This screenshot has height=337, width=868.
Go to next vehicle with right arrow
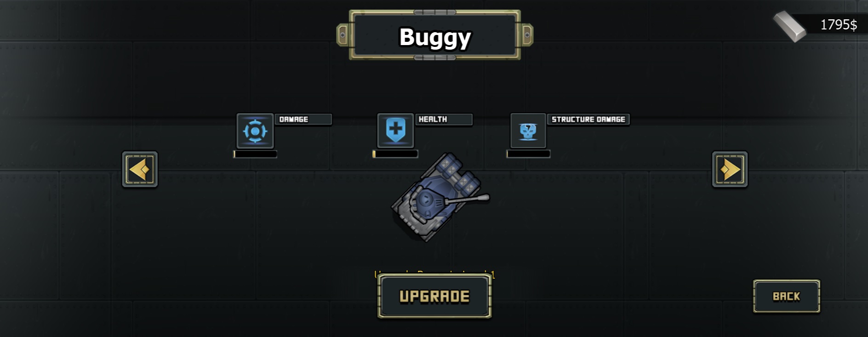coord(730,169)
